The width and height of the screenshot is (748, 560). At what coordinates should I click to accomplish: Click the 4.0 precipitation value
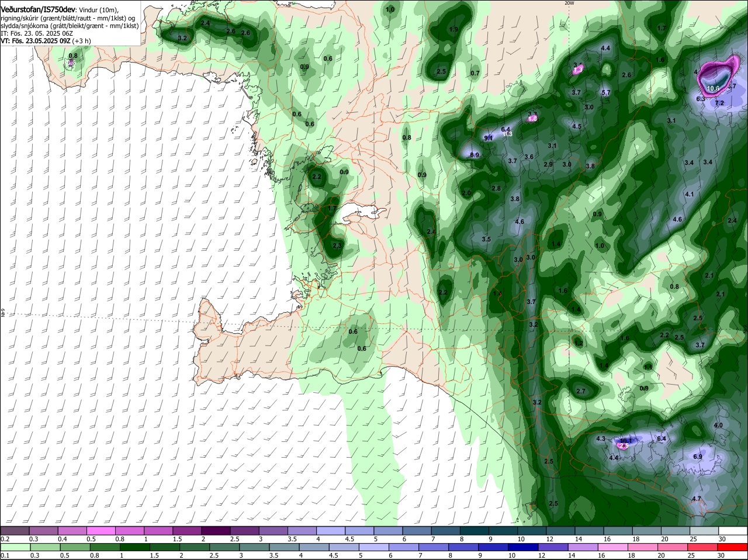[718, 425]
